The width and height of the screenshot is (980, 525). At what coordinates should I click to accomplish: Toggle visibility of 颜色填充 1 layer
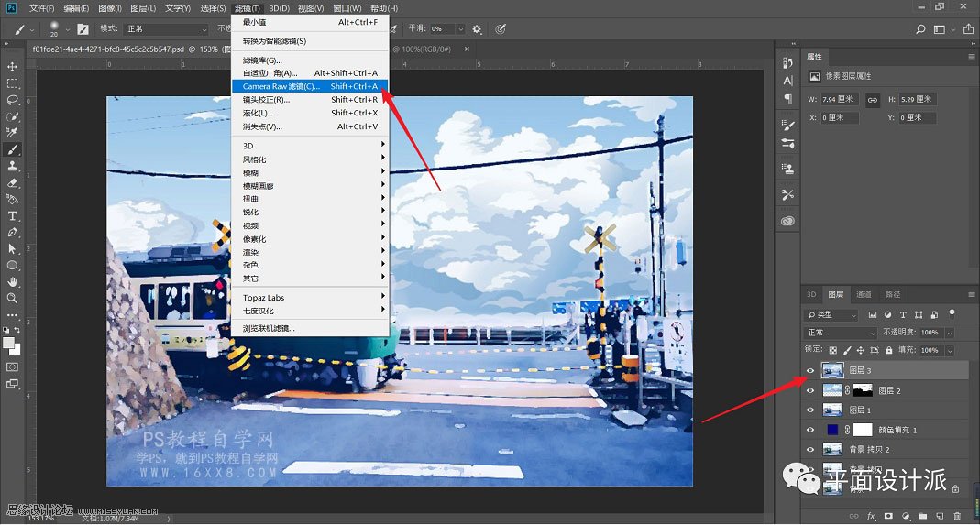pyautogui.click(x=810, y=430)
